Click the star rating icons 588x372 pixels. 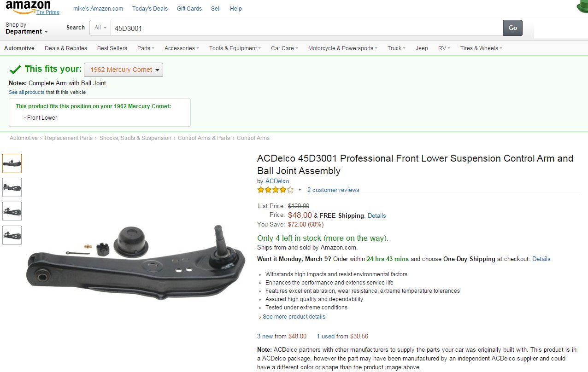click(x=275, y=190)
